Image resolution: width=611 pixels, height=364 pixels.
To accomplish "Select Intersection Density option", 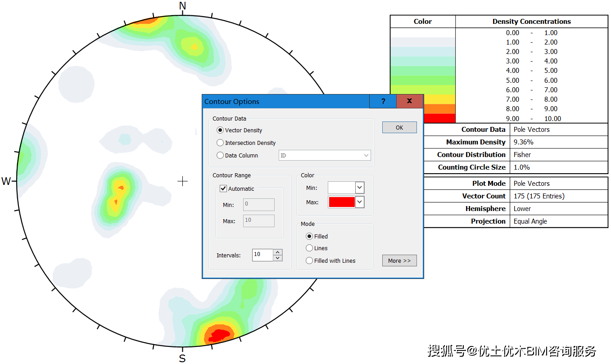I will tap(220, 143).
